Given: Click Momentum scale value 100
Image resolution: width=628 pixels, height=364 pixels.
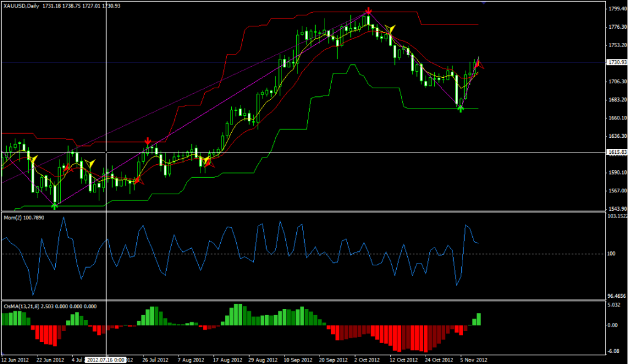Looking at the screenshot, I should (x=611, y=254).
